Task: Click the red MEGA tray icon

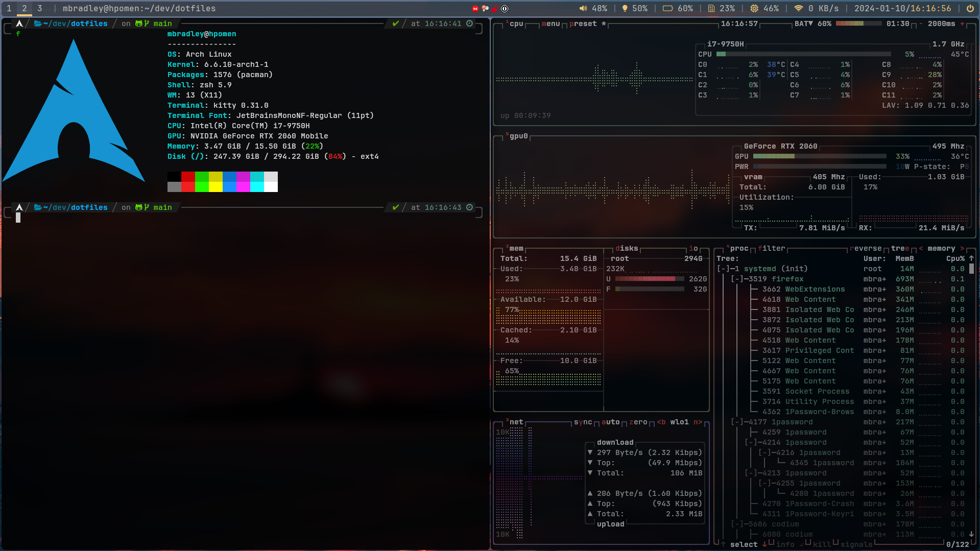Action: click(475, 9)
